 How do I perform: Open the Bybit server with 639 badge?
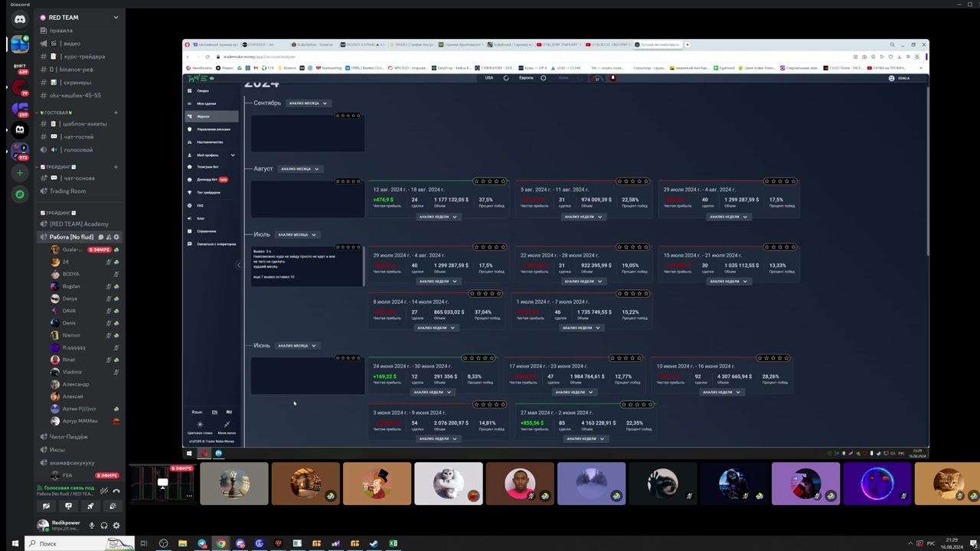[20, 68]
